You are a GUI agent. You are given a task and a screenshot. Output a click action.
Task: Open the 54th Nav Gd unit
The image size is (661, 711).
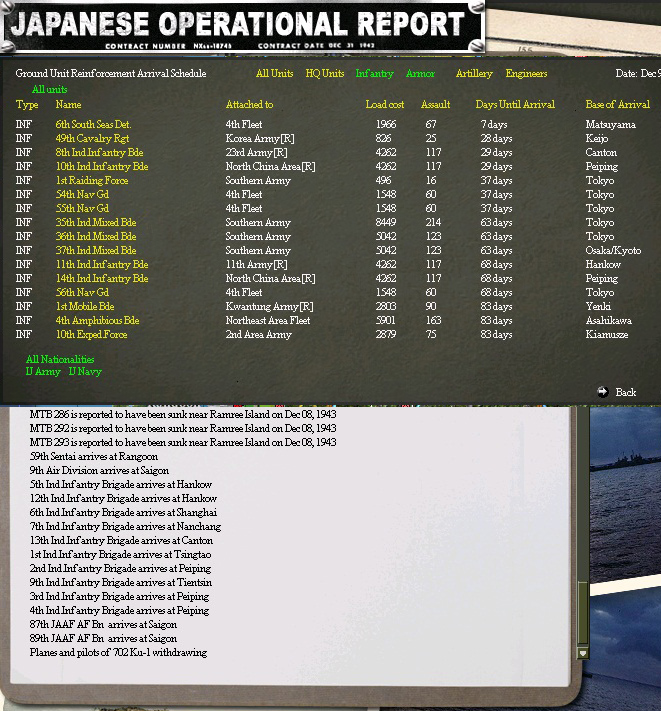pyautogui.click(x=82, y=195)
